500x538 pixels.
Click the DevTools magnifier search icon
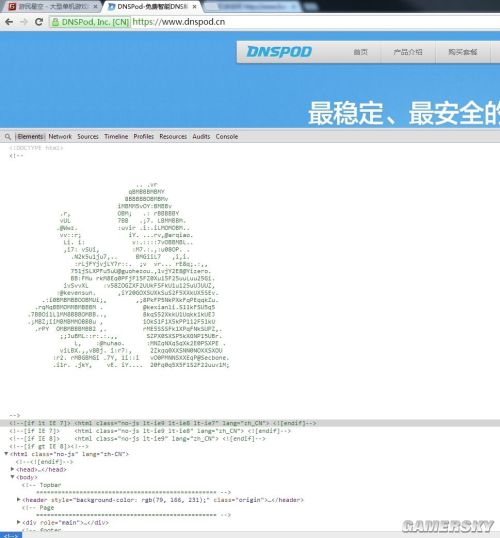click(8, 137)
